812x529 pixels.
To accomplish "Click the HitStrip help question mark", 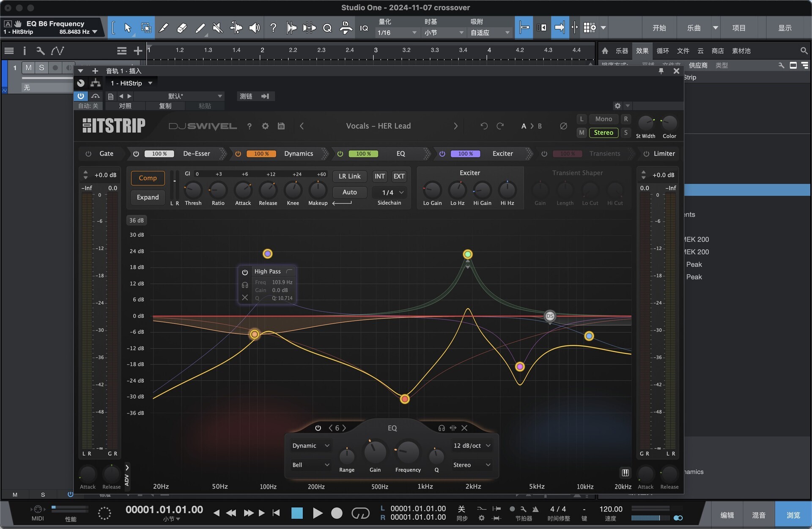I will point(250,126).
